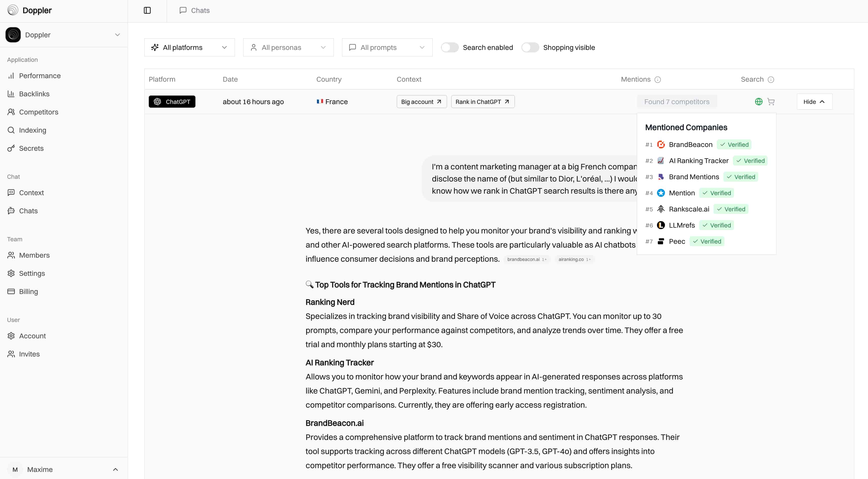Expand the All personas dropdown
Screen dimensions: 868x479
pyautogui.click(x=288, y=47)
